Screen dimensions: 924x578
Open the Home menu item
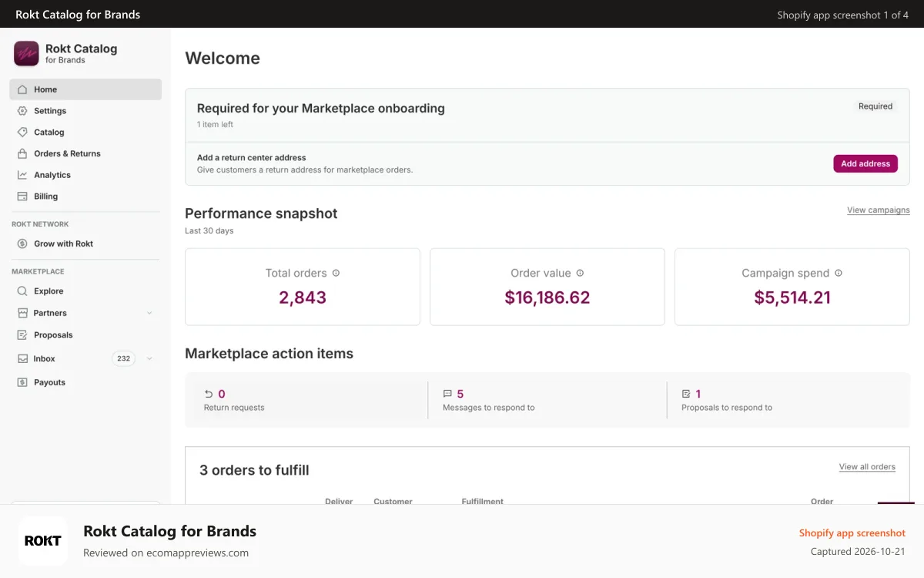point(85,89)
